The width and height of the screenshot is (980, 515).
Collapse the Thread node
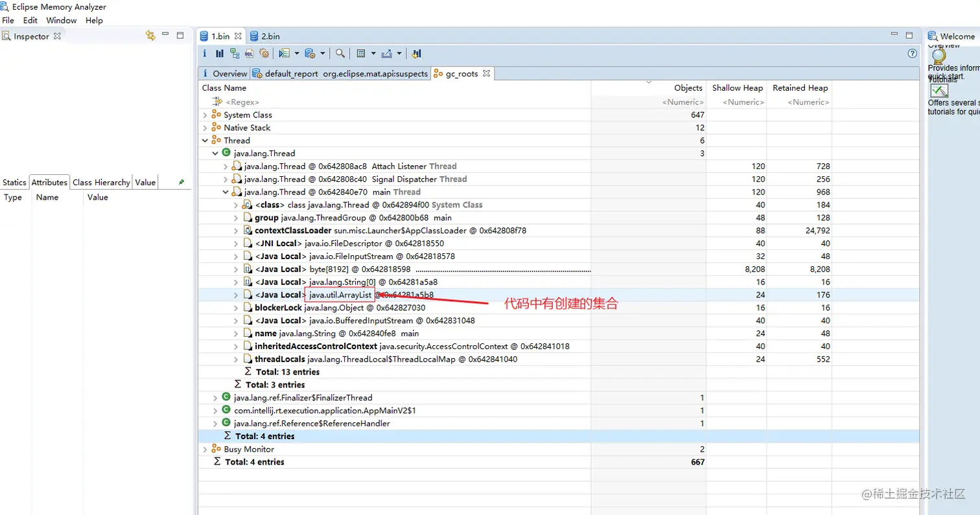(205, 141)
